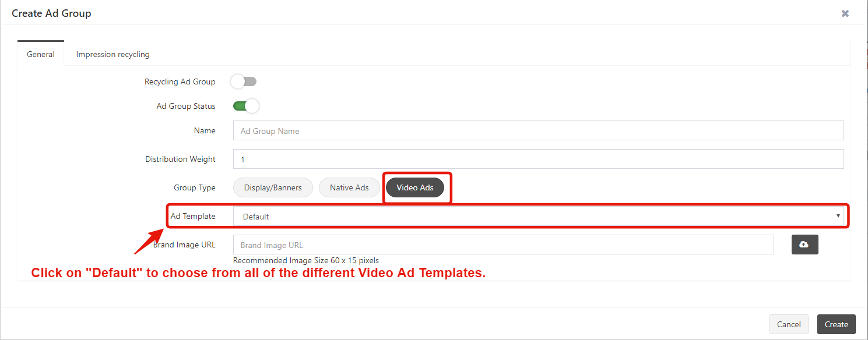The image size is (868, 340).
Task: Open the Ad Template dropdown
Action: tap(538, 216)
